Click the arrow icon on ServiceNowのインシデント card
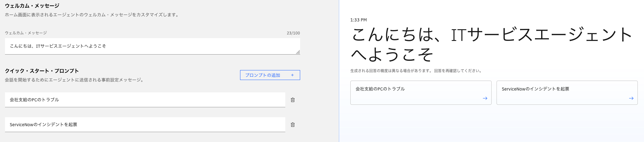 631,98
